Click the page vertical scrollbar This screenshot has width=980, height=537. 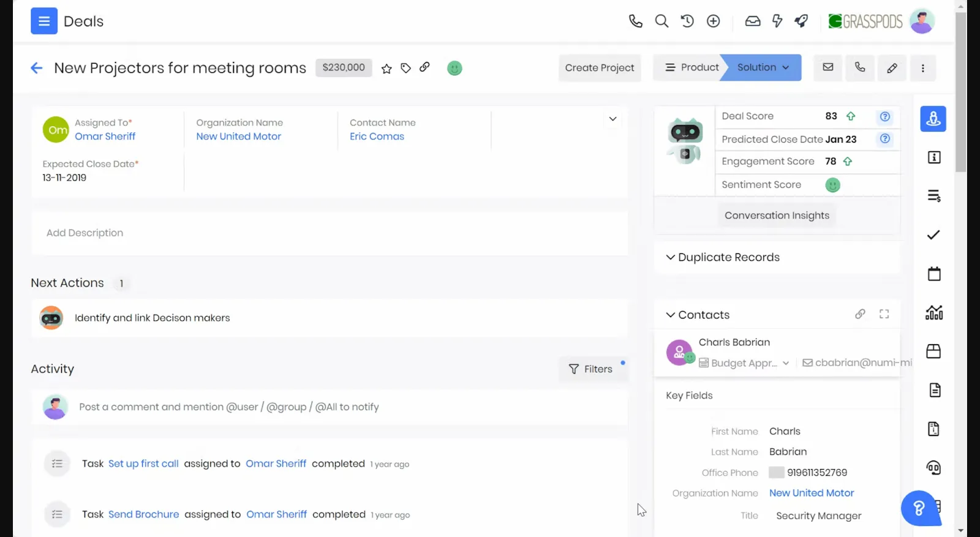coord(961,92)
